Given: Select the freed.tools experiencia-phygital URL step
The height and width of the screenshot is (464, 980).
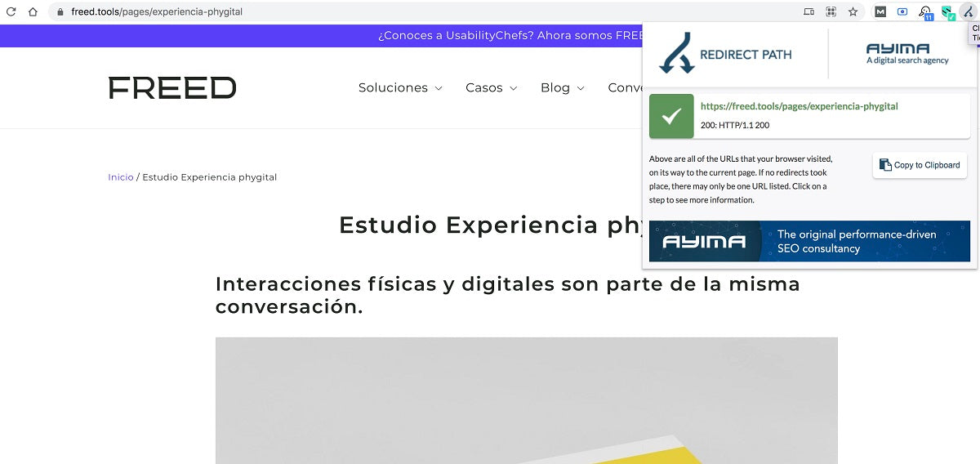Looking at the screenshot, I should tap(799, 106).
